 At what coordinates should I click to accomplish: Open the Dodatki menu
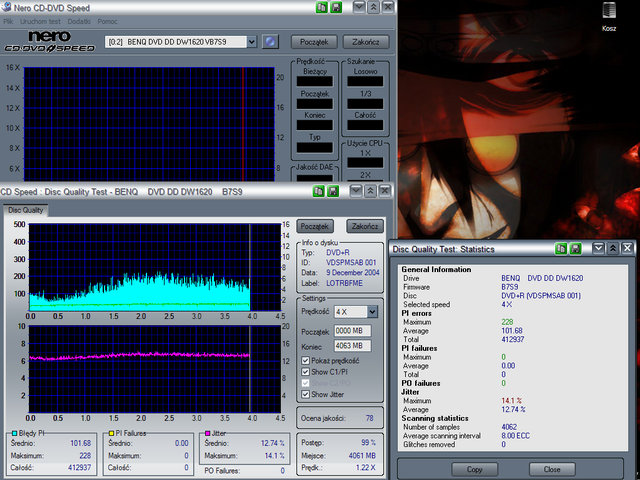pyautogui.click(x=79, y=22)
